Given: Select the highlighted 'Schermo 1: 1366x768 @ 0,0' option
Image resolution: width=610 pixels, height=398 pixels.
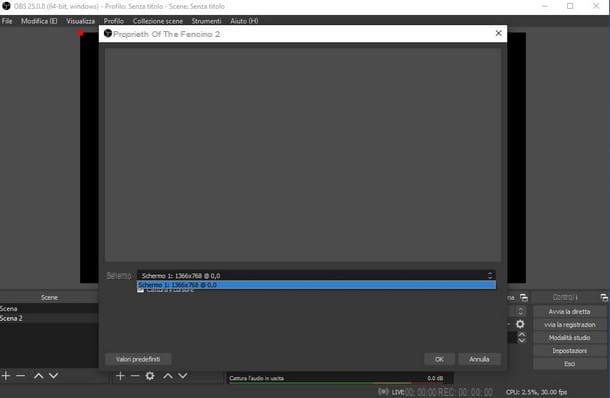Looking at the screenshot, I should [x=316, y=285].
